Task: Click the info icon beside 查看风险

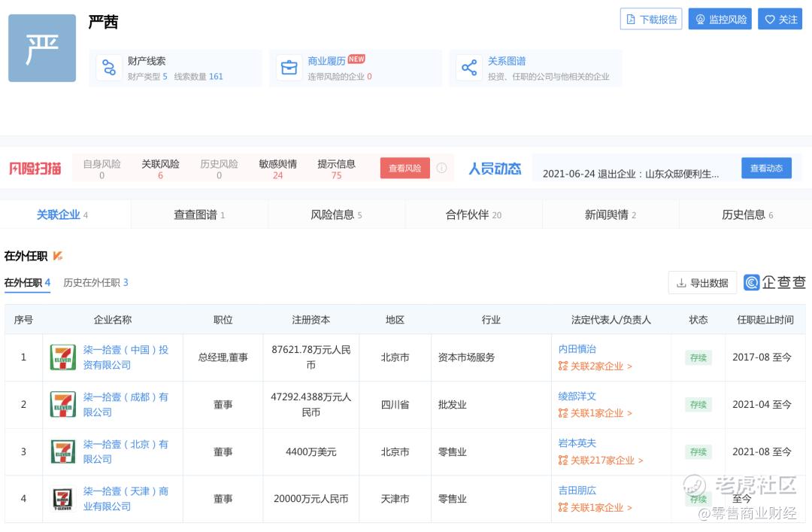Action: [441, 169]
